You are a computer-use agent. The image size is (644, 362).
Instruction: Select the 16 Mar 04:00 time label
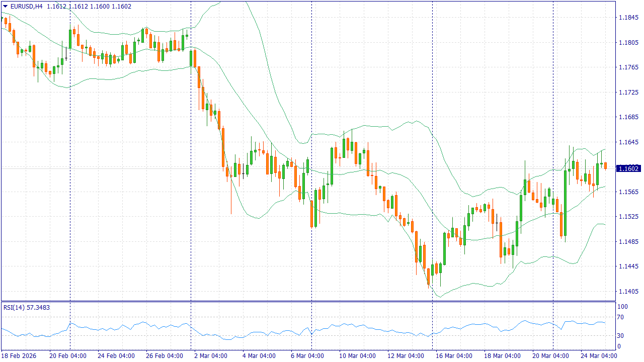pos(454,356)
